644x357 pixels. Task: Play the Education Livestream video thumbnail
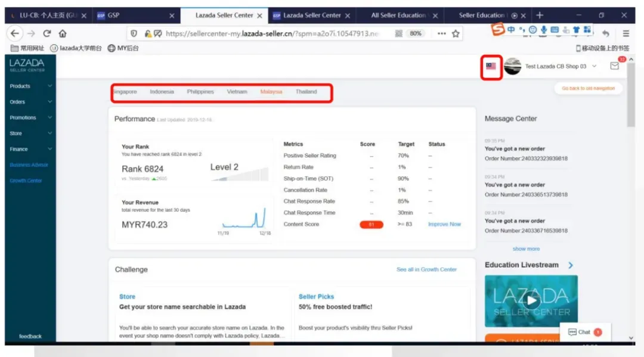pos(531,301)
